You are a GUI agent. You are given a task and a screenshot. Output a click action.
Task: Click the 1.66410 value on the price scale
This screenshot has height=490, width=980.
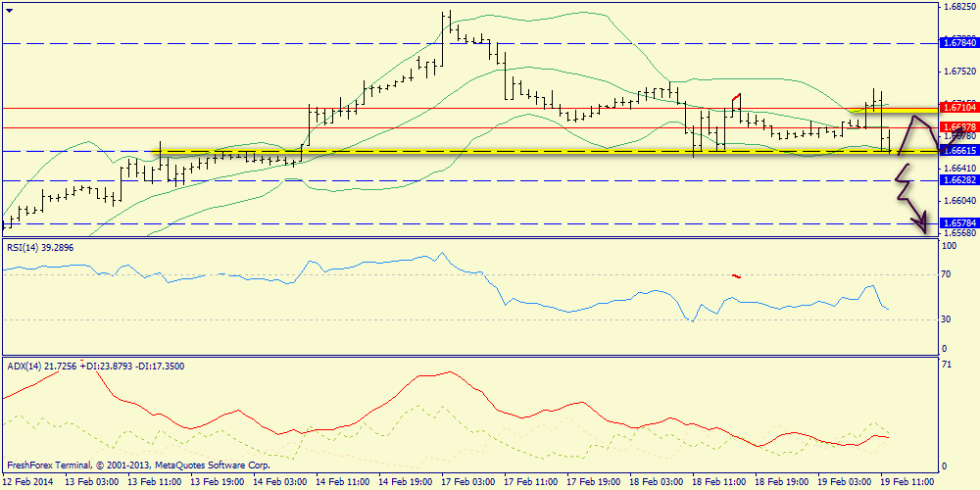pyautogui.click(x=960, y=169)
